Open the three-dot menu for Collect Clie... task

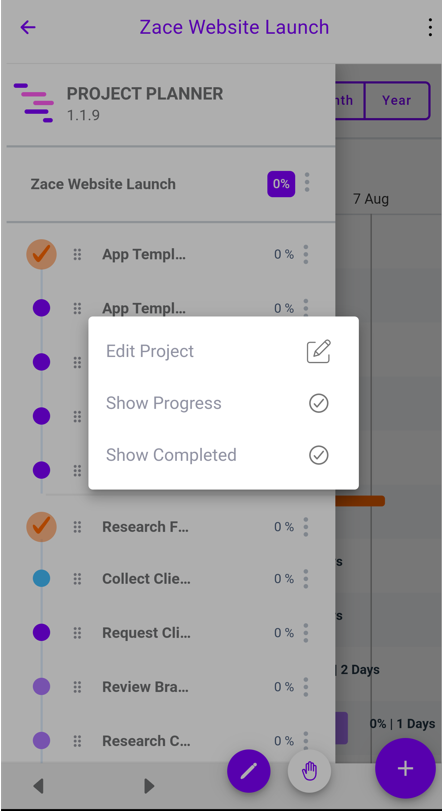(x=306, y=579)
